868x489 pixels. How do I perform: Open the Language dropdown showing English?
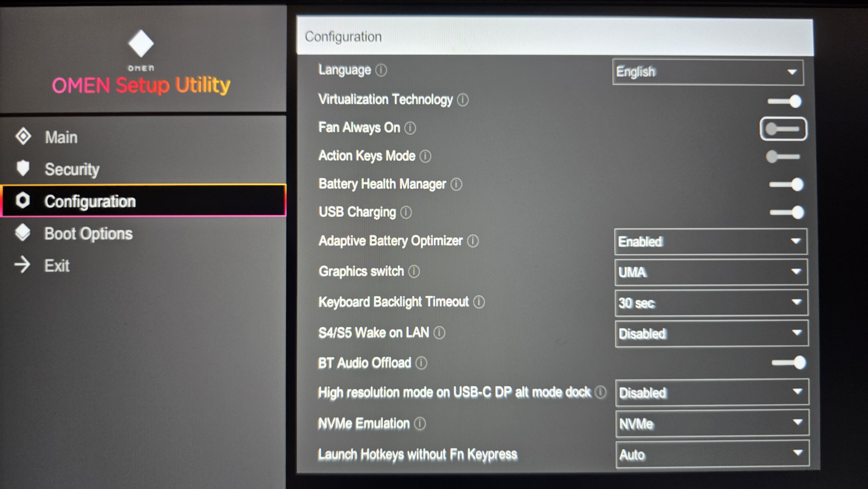(708, 72)
